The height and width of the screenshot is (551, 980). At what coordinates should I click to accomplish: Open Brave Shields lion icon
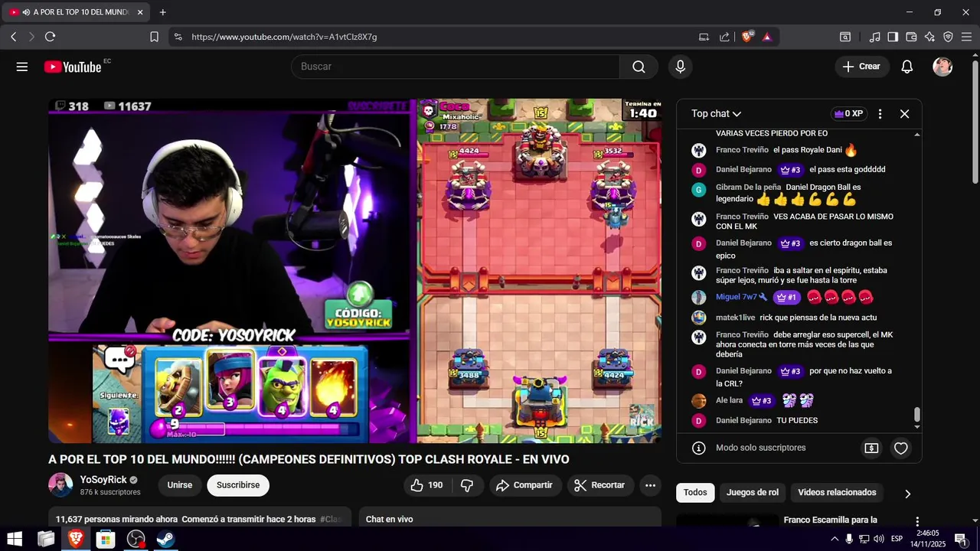[x=747, y=36]
